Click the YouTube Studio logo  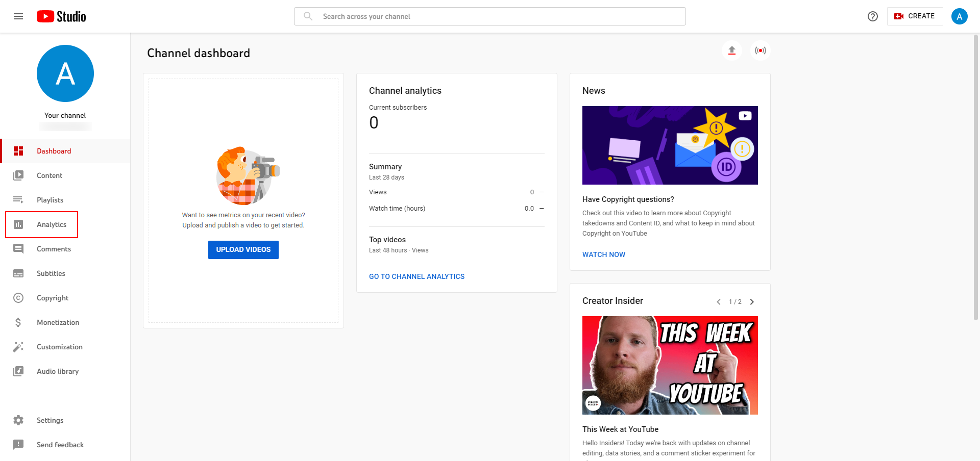click(x=61, y=16)
